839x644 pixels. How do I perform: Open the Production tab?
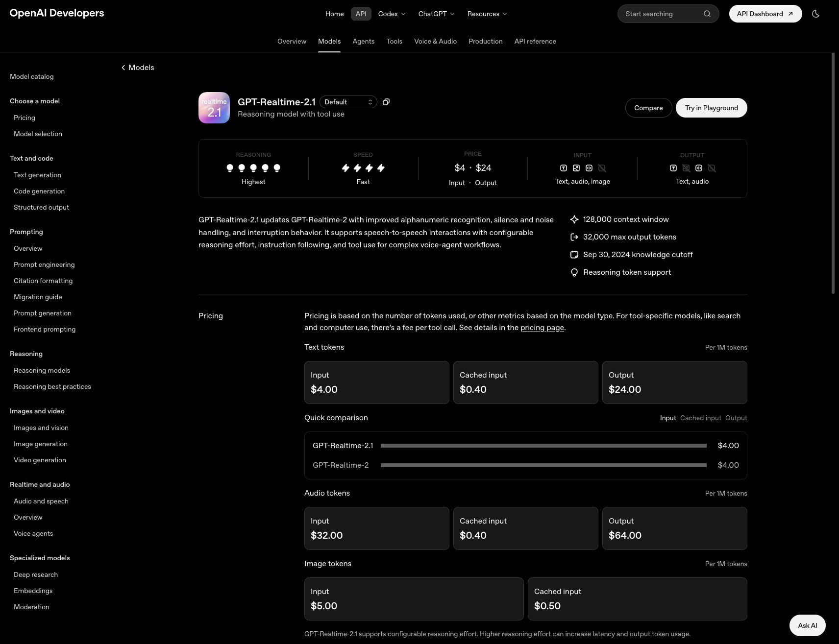(x=486, y=41)
